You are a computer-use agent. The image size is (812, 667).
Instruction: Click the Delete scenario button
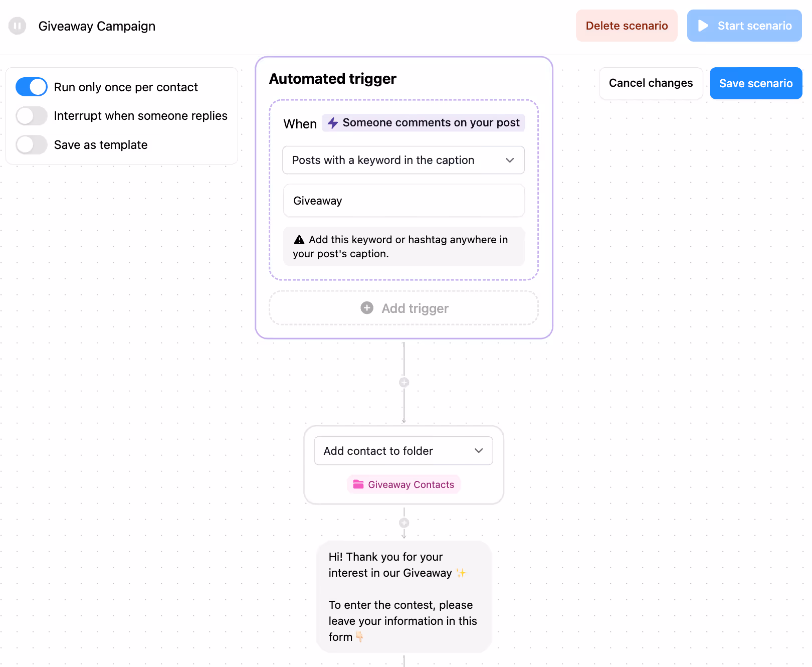pyautogui.click(x=626, y=26)
